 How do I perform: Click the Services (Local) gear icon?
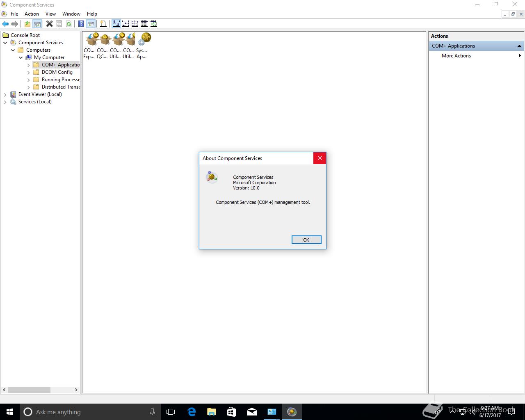click(x=14, y=102)
